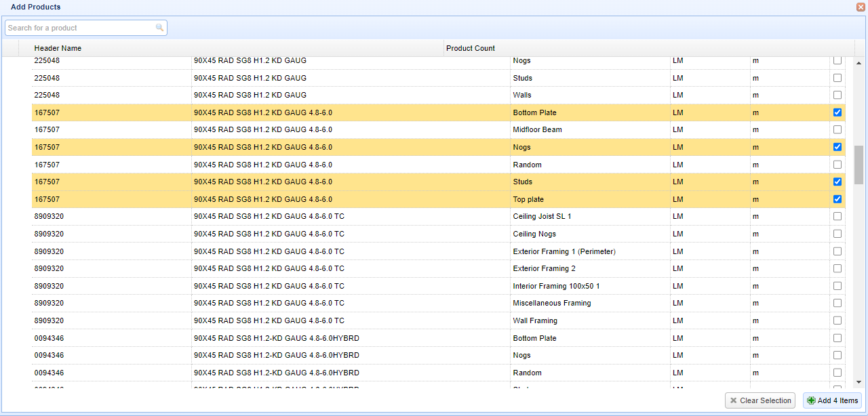Click the Clear Selection button

click(759, 400)
